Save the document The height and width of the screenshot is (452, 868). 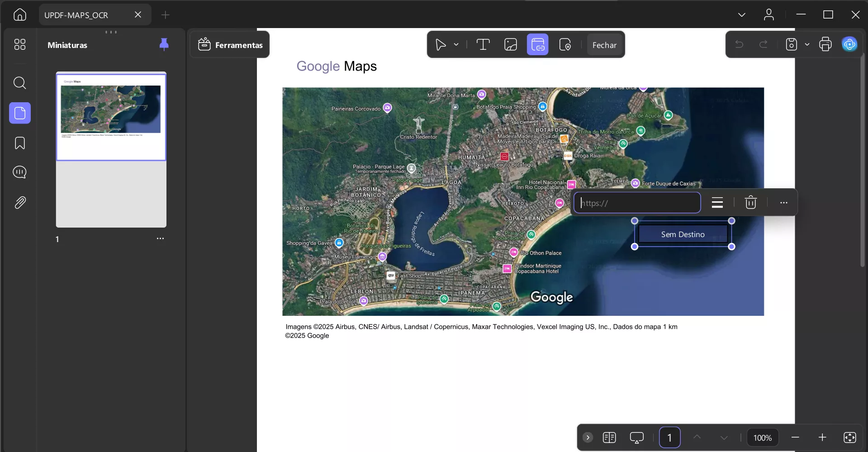point(792,44)
